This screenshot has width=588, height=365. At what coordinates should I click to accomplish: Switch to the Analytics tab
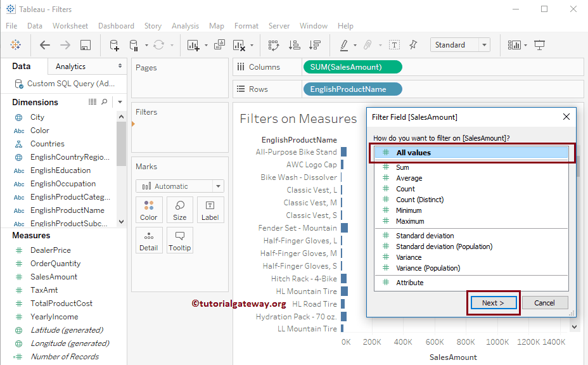point(71,67)
